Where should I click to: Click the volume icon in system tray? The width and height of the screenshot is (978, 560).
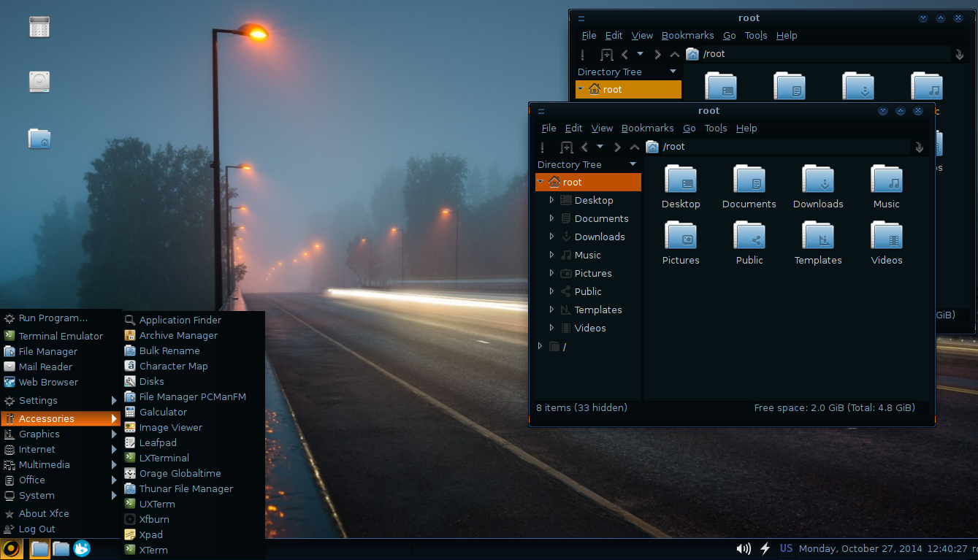(x=744, y=548)
